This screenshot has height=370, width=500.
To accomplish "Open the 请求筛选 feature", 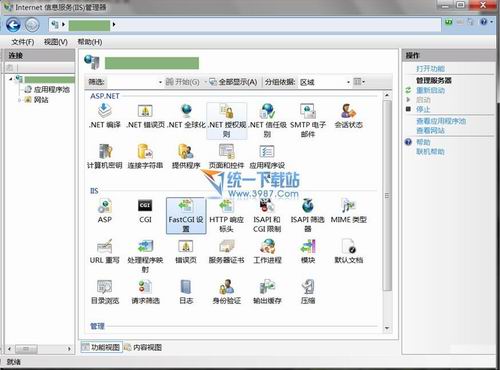I will click(x=145, y=292).
